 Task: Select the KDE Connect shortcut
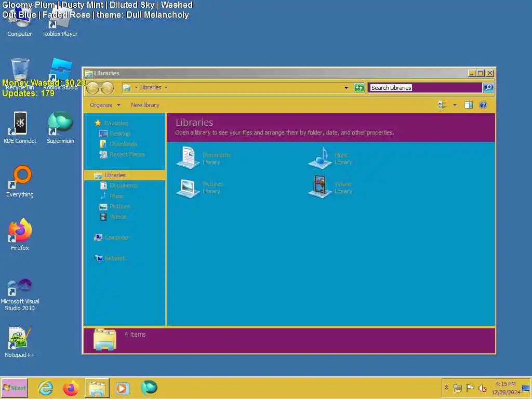pyautogui.click(x=20, y=128)
